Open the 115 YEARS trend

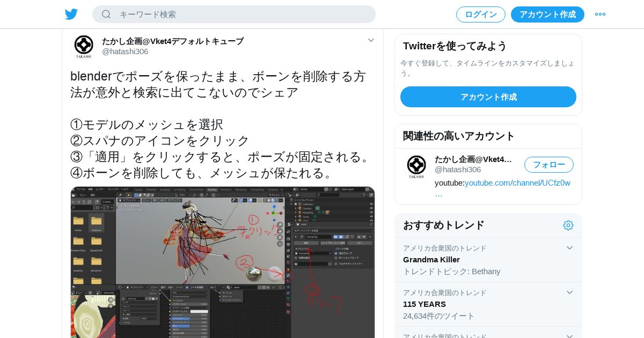[425, 304]
